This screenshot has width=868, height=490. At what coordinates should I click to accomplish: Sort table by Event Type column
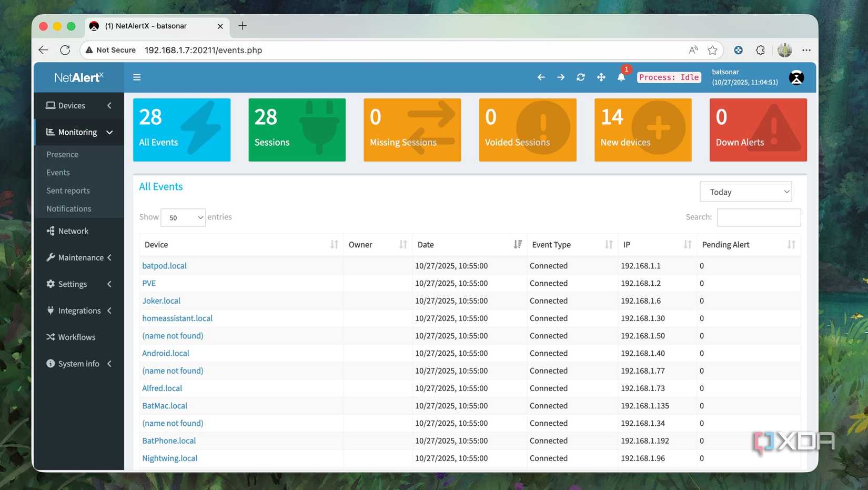coord(572,245)
